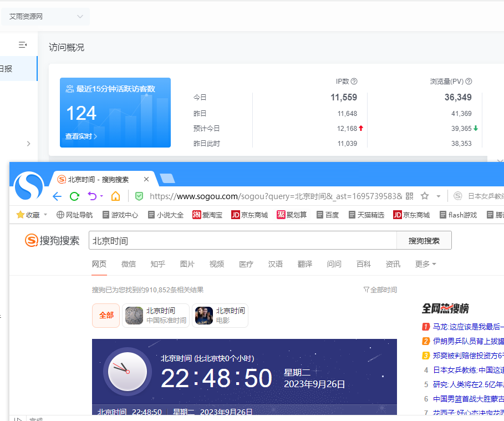Expand the 艾雨资源网 site dropdown
The height and width of the screenshot is (421, 504).
coord(45,17)
